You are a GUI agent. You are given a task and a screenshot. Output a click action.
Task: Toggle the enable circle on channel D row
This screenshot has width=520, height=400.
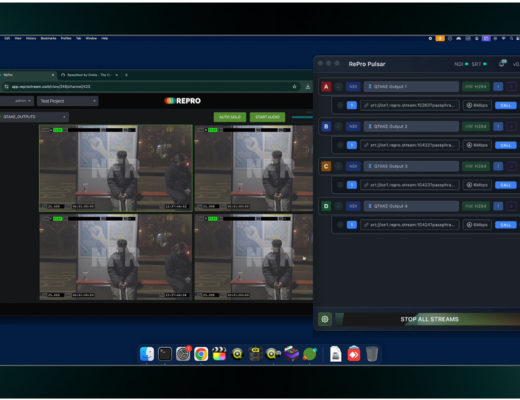[x=339, y=206]
